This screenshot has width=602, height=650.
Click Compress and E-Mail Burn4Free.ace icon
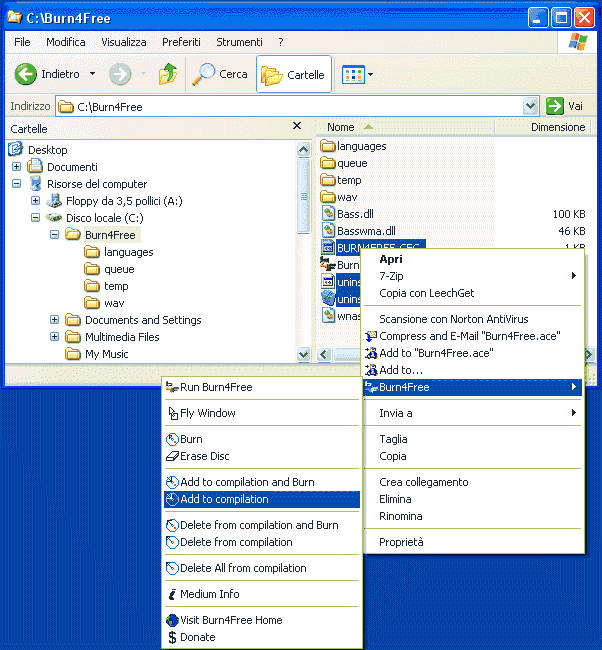[371, 336]
